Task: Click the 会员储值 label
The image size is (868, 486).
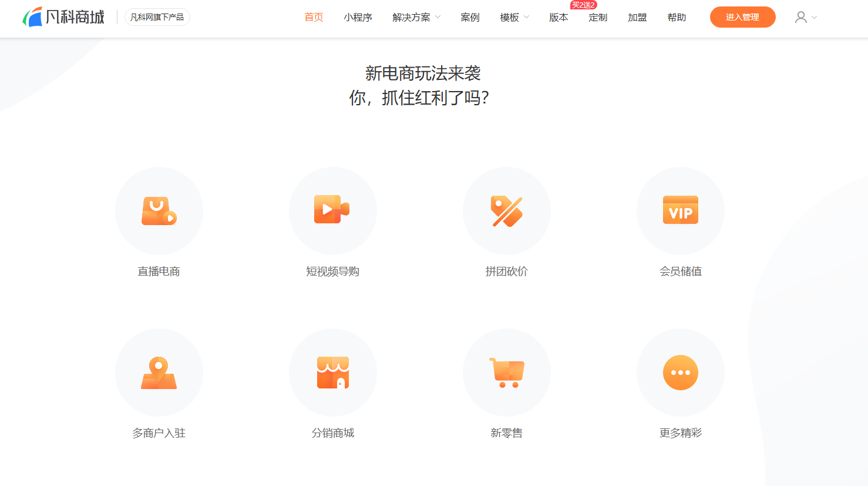Action: pyautogui.click(x=681, y=271)
